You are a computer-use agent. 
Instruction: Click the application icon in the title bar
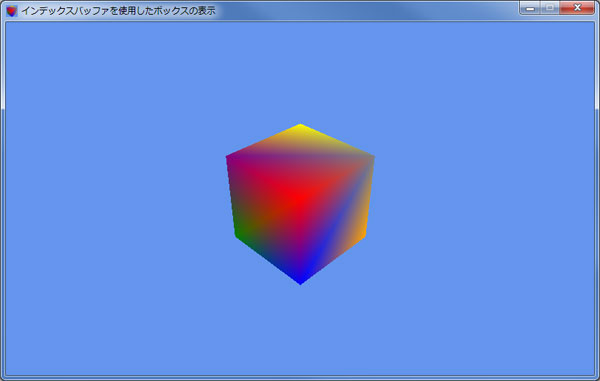[x=11, y=11]
